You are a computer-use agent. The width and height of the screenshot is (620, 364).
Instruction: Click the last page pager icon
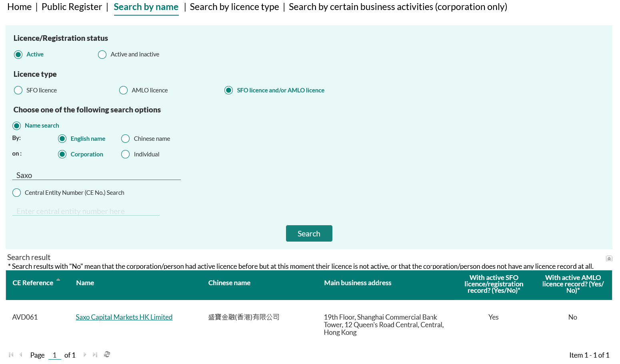[x=95, y=355]
